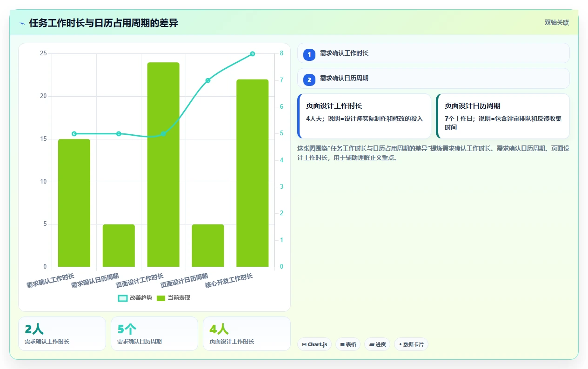Click the right axis value 8
Screen dimensions: 588x369
(281, 53)
